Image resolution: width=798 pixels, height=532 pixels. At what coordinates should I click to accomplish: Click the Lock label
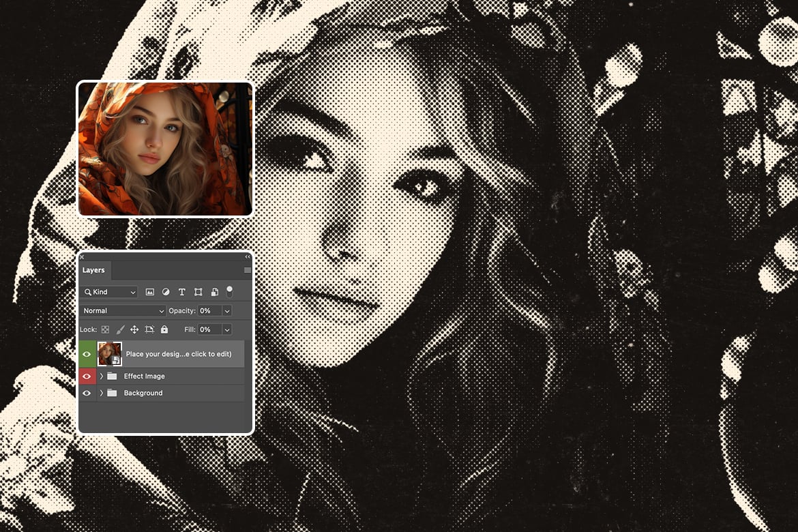[89, 330]
